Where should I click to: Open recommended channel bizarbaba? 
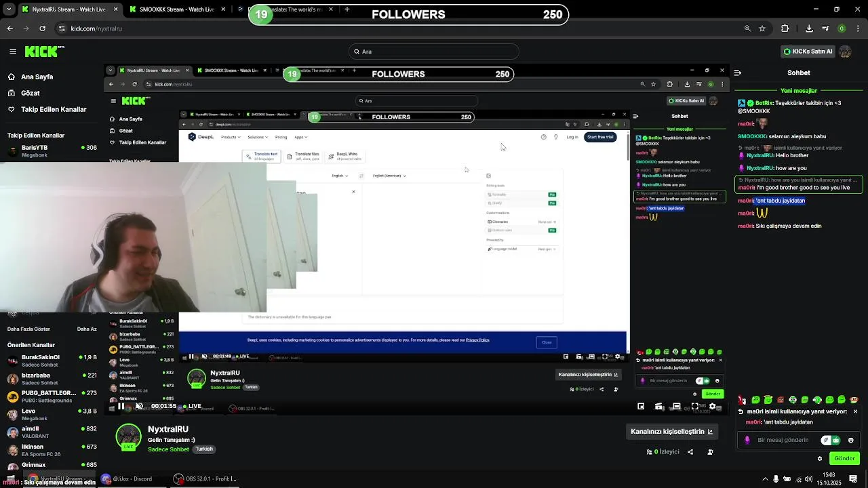click(x=52, y=379)
